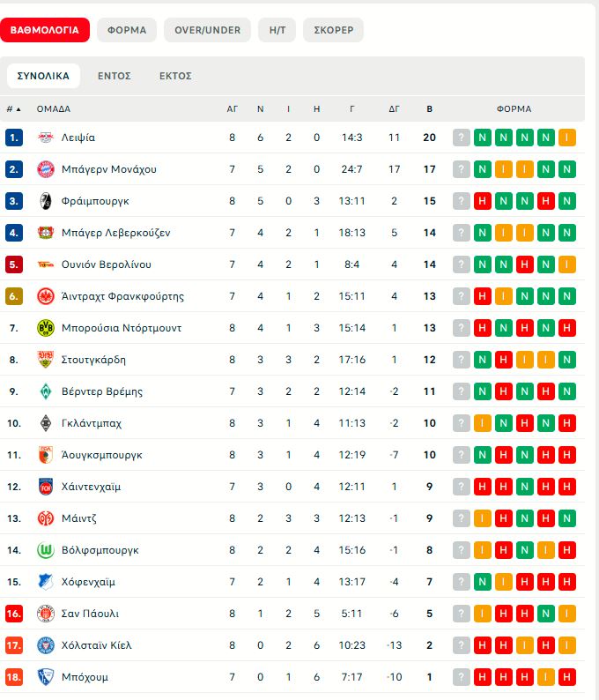Open the OVER/UNDER tab
This screenshot has width=599, height=700.
pos(207,30)
